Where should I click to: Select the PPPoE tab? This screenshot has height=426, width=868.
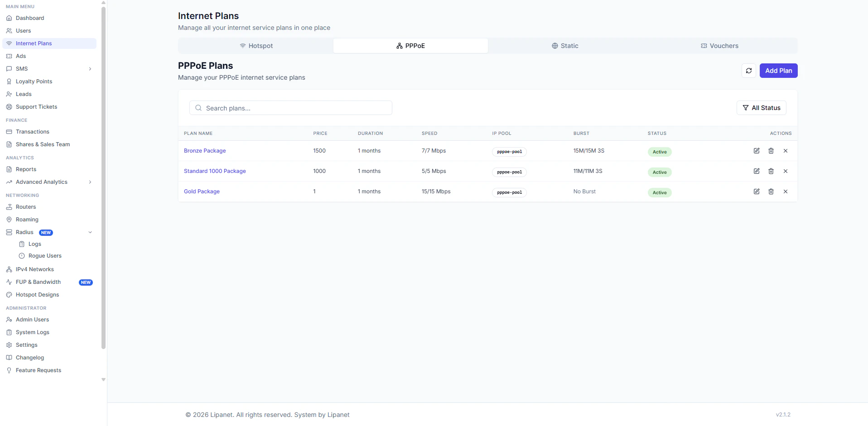point(410,46)
